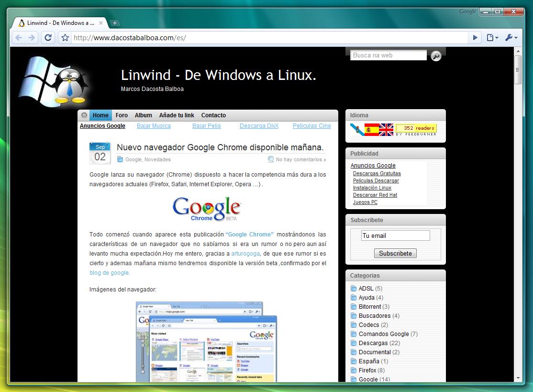This screenshot has height=392, width=533.
Task: Open the blog de google link
Action: point(110,273)
